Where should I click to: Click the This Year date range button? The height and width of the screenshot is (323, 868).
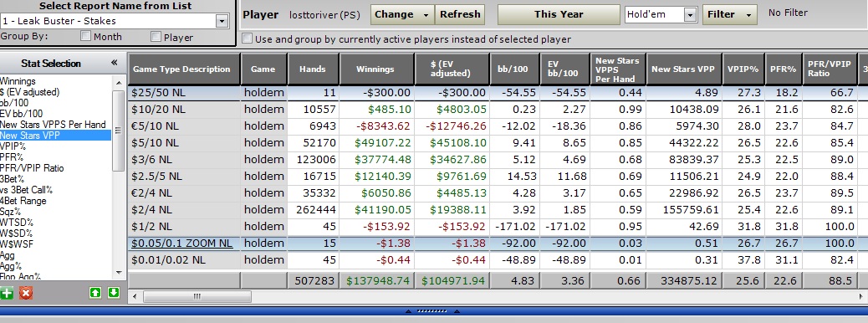click(x=559, y=15)
